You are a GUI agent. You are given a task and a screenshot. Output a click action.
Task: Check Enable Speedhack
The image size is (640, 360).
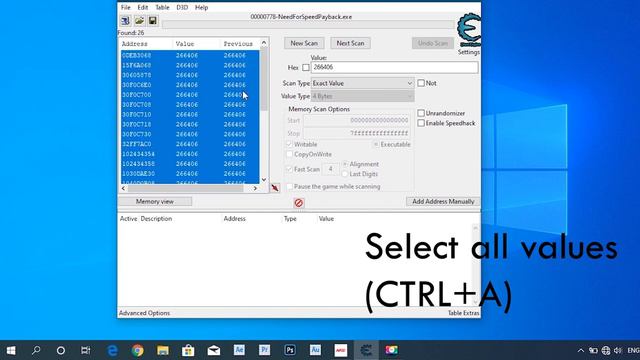pos(421,123)
